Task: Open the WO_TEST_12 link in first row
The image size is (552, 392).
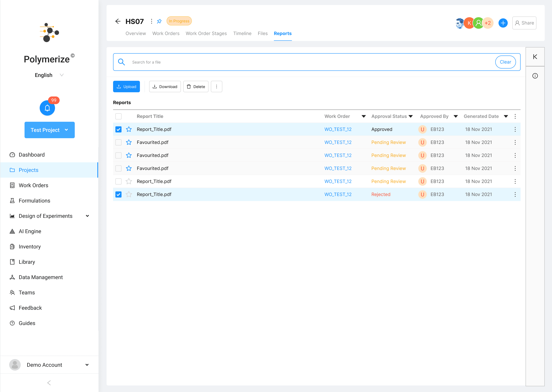Action: tap(338, 129)
